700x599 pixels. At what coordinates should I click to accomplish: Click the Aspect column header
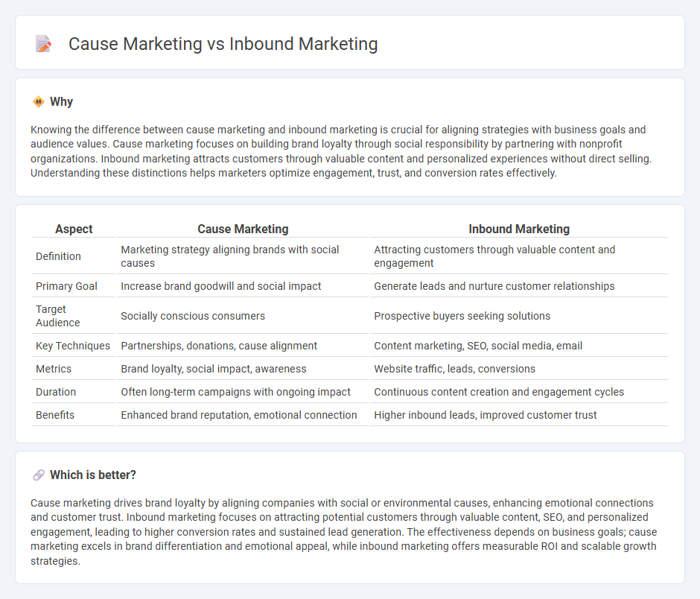pyautogui.click(x=74, y=229)
